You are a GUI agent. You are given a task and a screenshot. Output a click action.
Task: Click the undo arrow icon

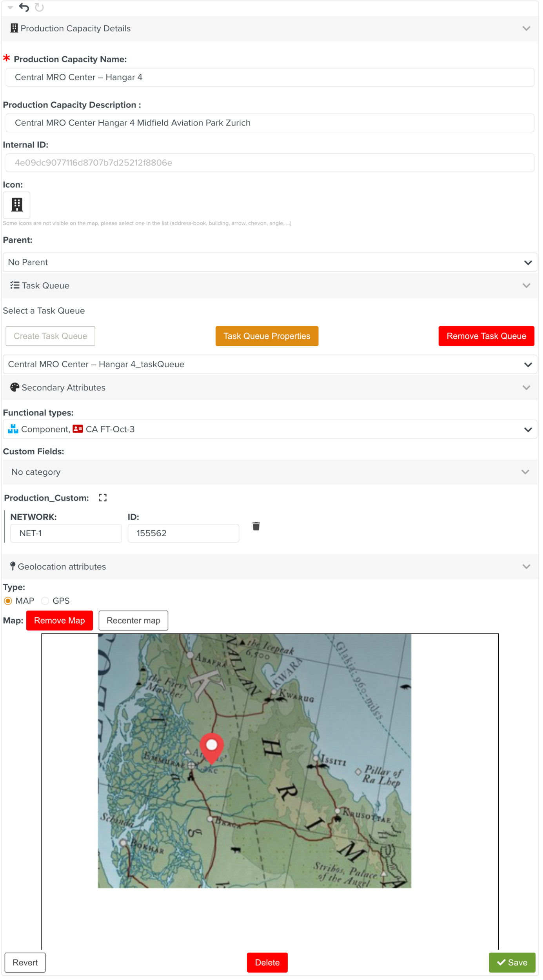tap(24, 7)
